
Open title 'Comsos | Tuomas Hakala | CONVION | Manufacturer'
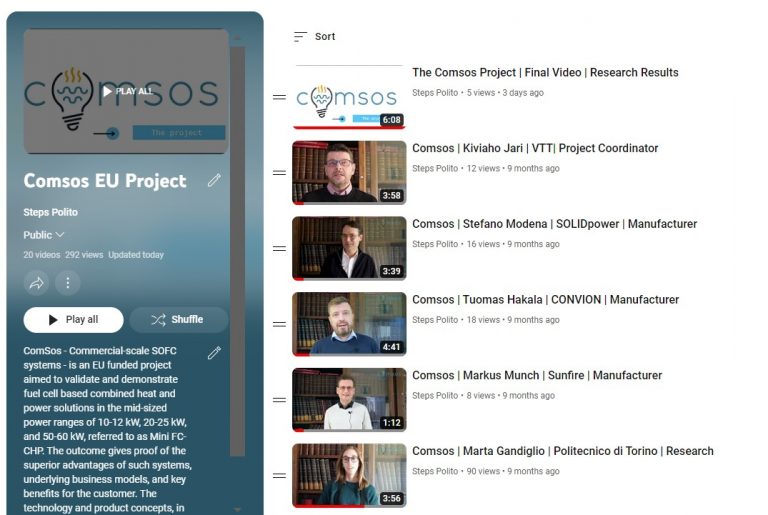tap(545, 299)
